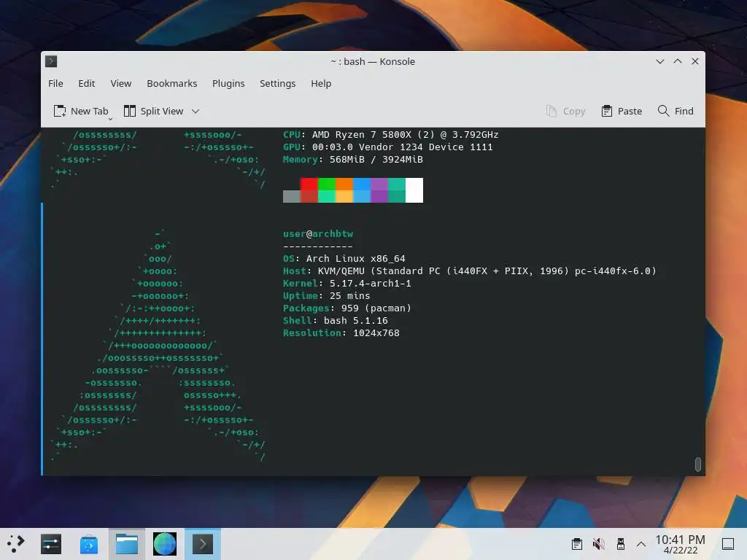The image size is (747, 560).
Task: Open System Settings from the taskbar
Action: tap(51, 544)
